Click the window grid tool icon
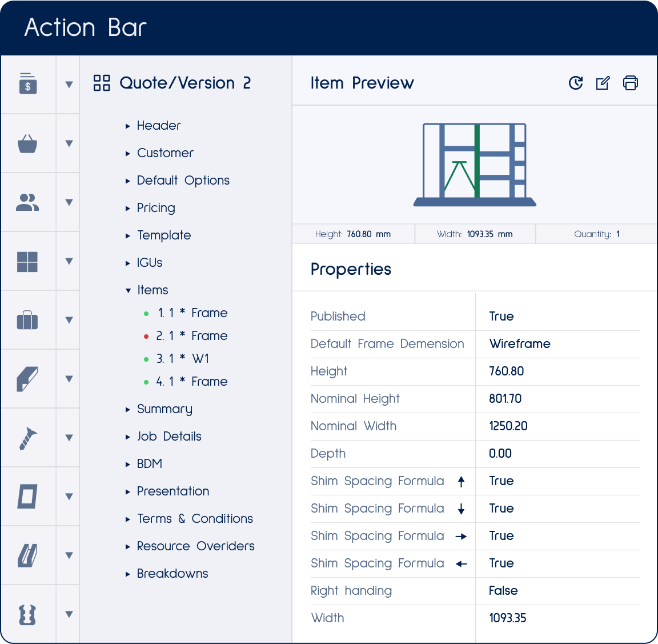This screenshot has width=658, height=644. click(29, 261)
